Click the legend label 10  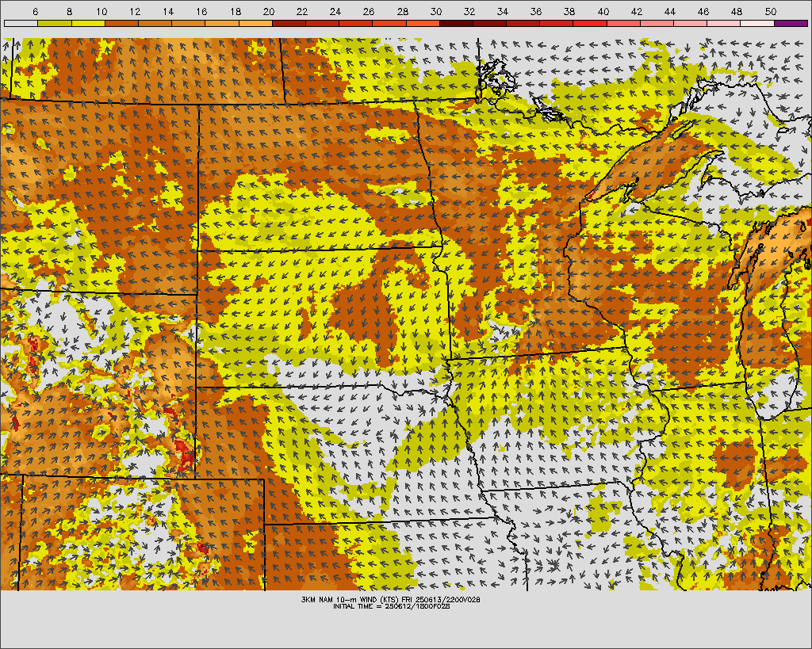coord(101,11)
